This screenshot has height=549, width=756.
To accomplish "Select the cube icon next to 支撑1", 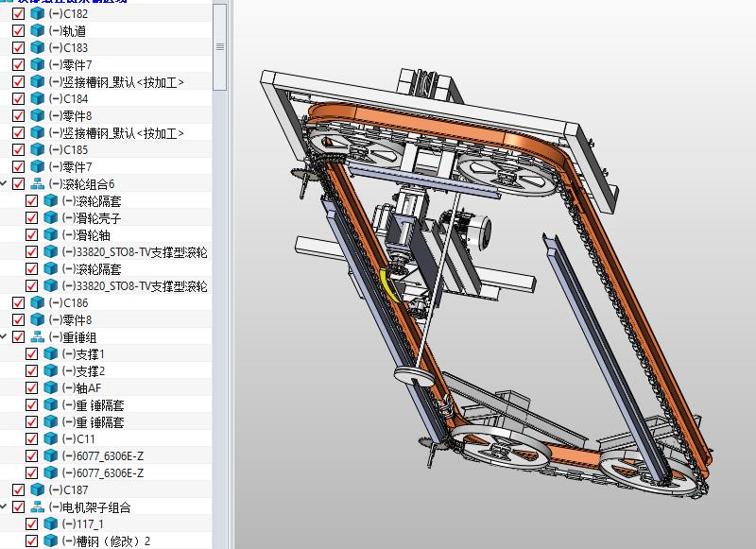I will [x=51, y=353].
